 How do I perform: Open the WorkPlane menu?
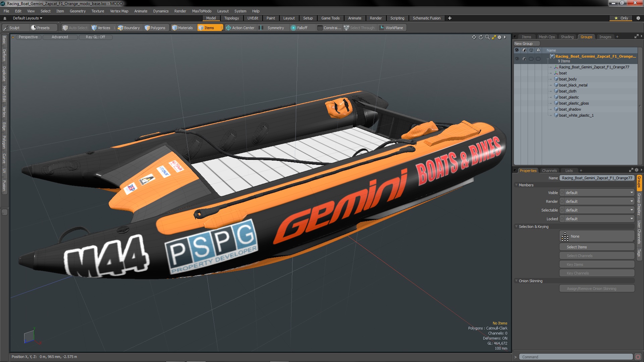tap(391, 28)
